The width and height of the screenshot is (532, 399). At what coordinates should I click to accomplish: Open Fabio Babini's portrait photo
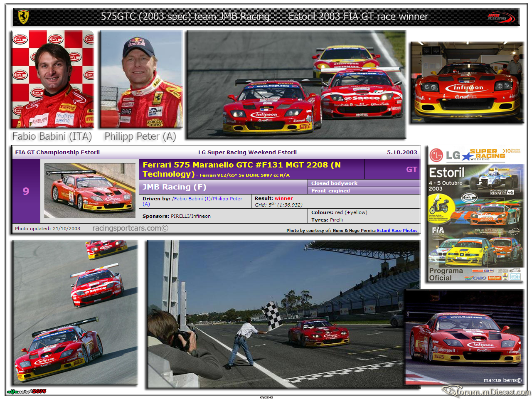(x=53, y=79)
